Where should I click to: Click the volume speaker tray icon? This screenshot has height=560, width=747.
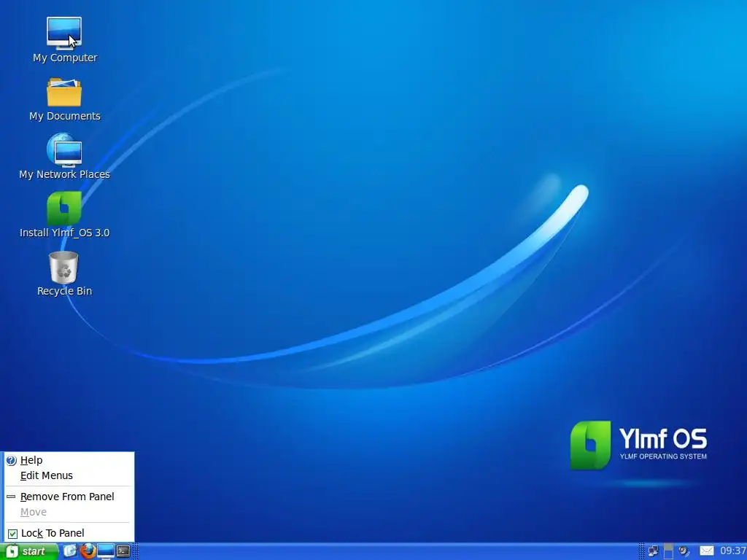click(684, 551)
